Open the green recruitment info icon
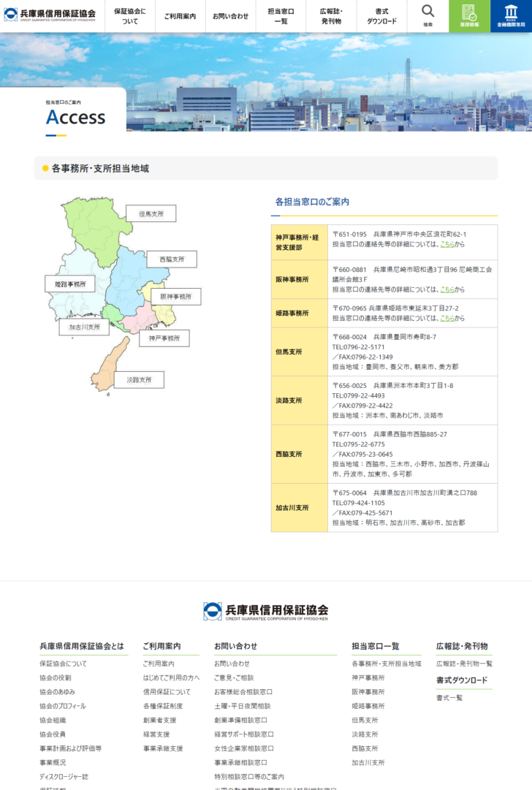The width and height of the screenshot is (532, 790). click(x=469, y=15)
